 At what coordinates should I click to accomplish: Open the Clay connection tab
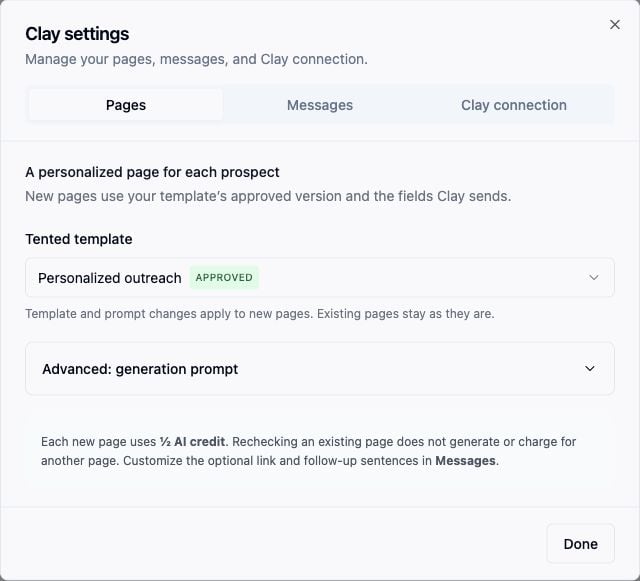point(514,105)
